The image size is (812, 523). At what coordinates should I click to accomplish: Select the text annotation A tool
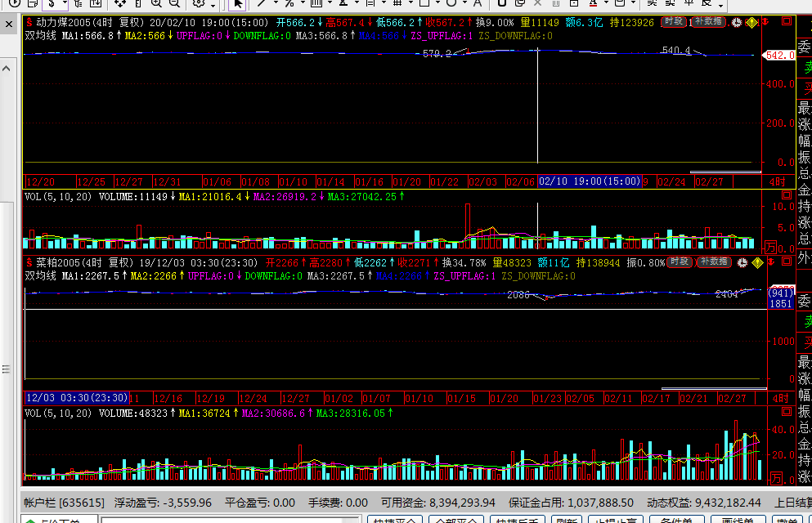[x=478, y=3]
